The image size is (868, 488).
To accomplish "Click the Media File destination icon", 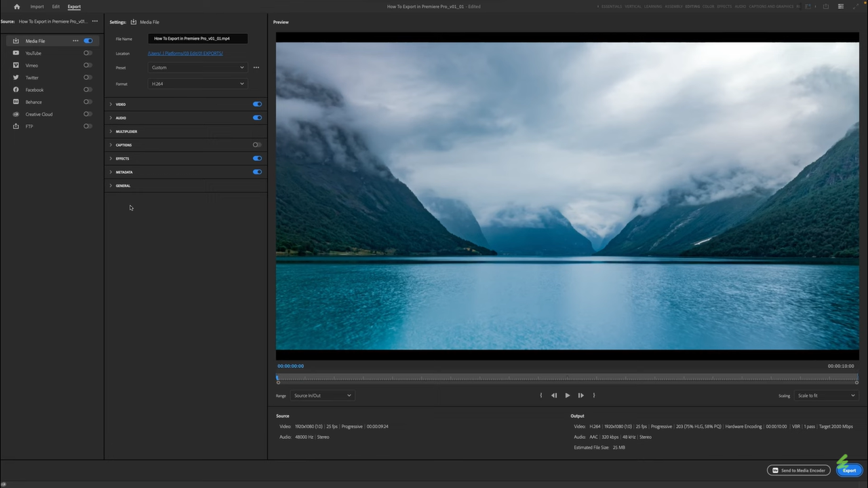I will click(16, 41).
